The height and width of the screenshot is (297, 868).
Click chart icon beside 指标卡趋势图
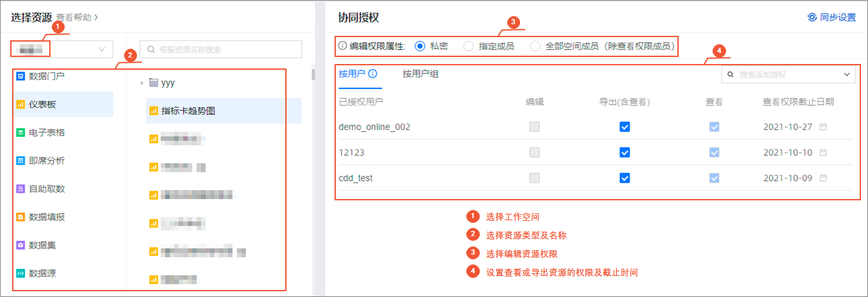tap(153, 111)
